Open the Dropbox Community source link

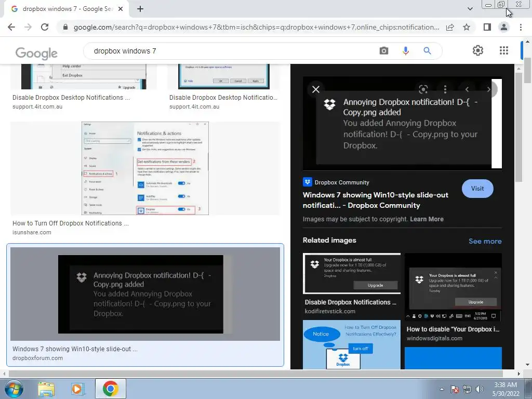click(x=336, y=182)
